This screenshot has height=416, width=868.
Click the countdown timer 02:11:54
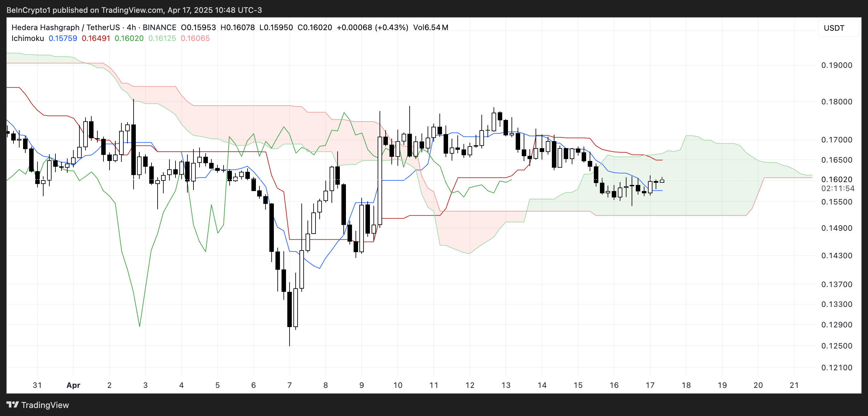pyautogui.click(x=837, y=188)
